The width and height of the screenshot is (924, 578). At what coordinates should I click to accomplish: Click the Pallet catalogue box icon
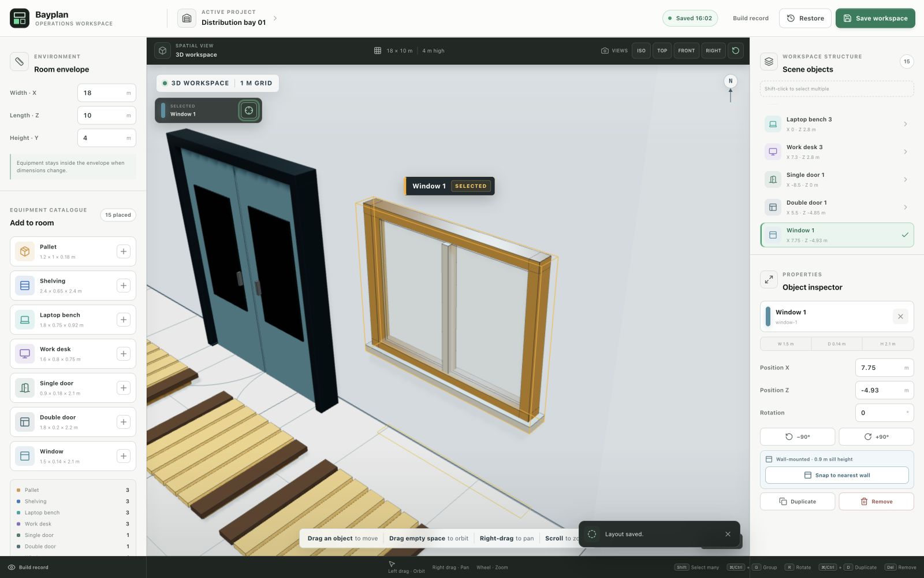[25, 251]
